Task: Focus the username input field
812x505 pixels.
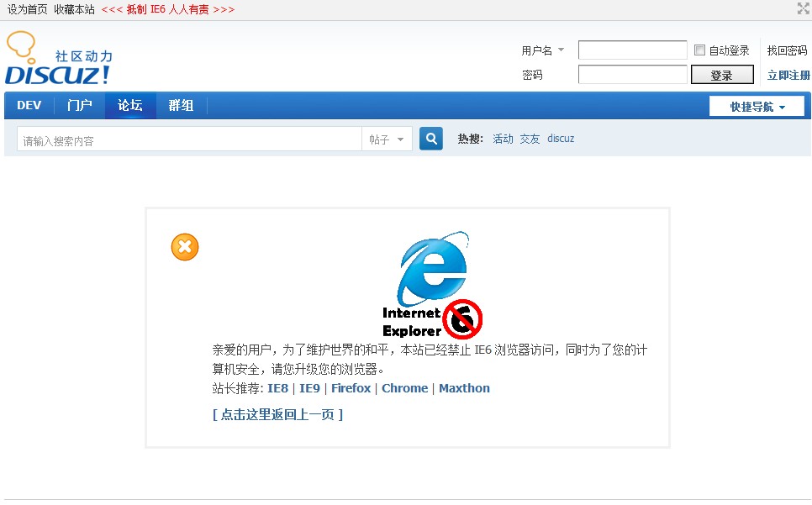Action: 632,50
